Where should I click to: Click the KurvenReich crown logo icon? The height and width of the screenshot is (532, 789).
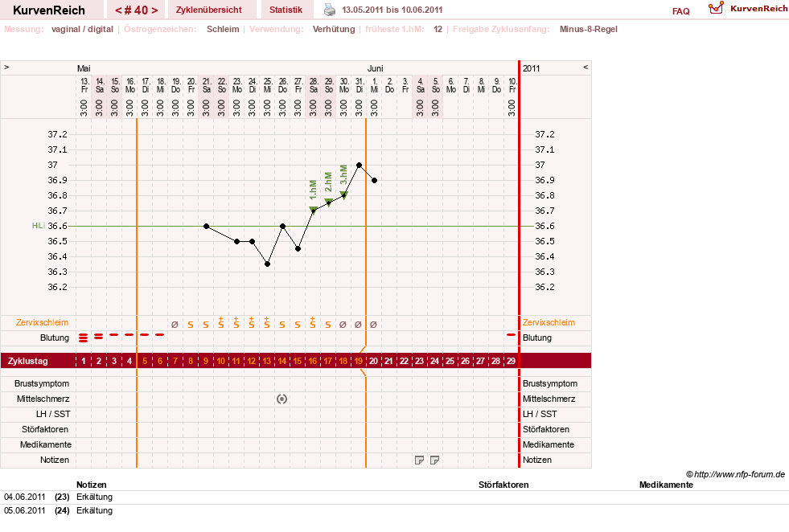pos(716,7)
